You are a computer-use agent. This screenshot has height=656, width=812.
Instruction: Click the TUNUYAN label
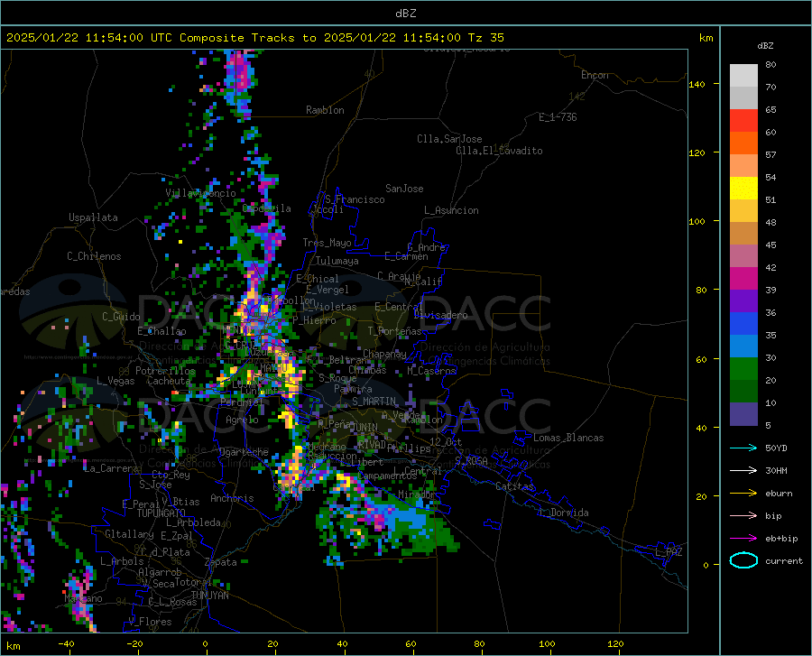(209, 595)
